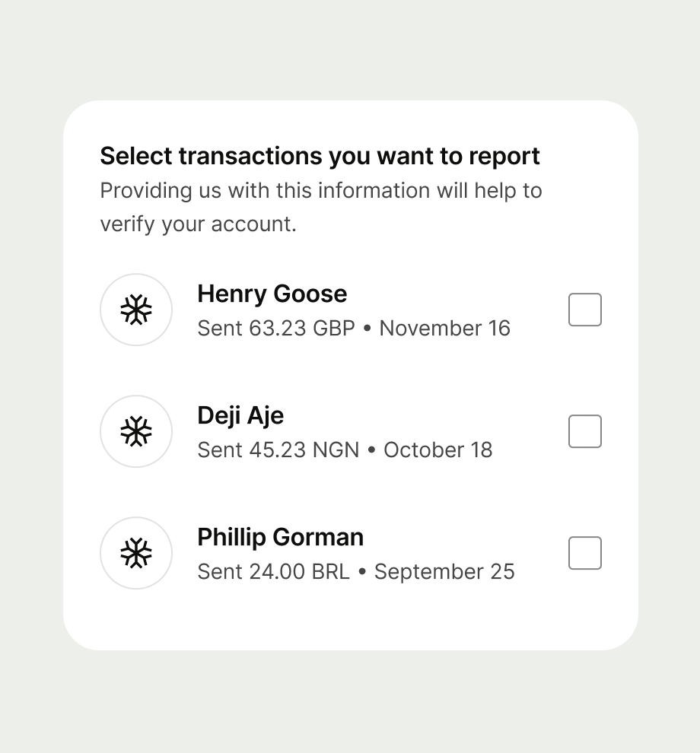Select the Deji Aje name
The width and height of the screenshot is (700, 753).
240,415
